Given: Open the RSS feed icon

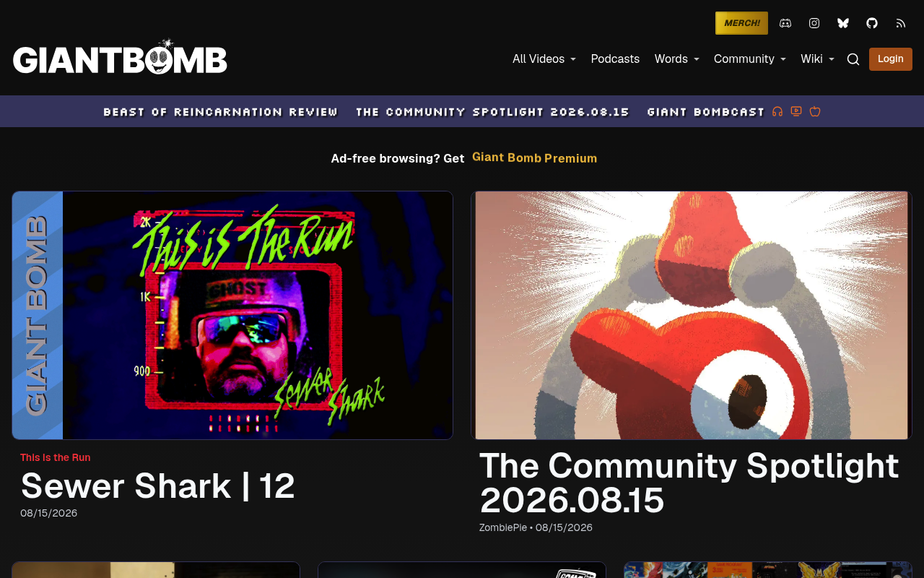Looking at the screenshot, I should click(x=901, y=23).
